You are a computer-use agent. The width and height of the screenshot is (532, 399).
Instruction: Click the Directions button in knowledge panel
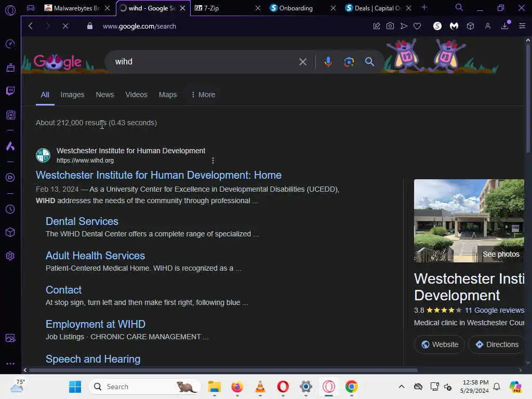497,344
